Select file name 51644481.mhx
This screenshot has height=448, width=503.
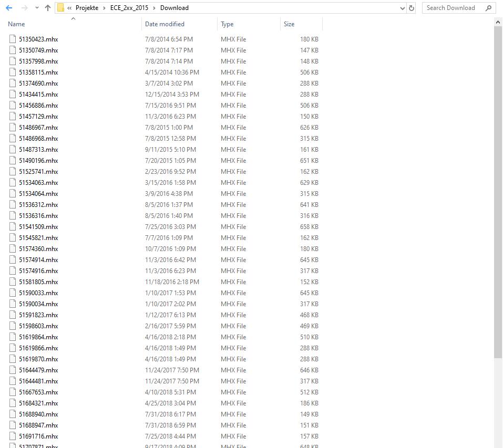[38, 381]
